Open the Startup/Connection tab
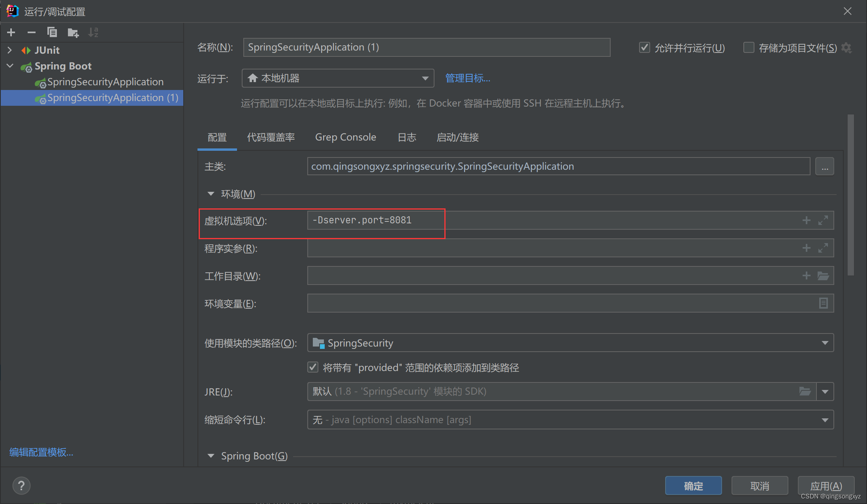Viewport: 867px width, 504px height. (x=458, y=137)
